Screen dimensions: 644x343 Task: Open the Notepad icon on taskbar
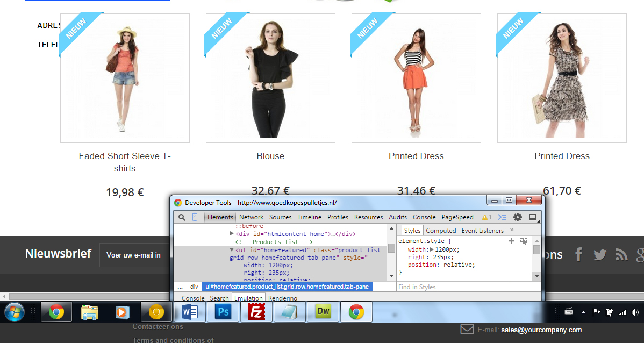(290, 312)
